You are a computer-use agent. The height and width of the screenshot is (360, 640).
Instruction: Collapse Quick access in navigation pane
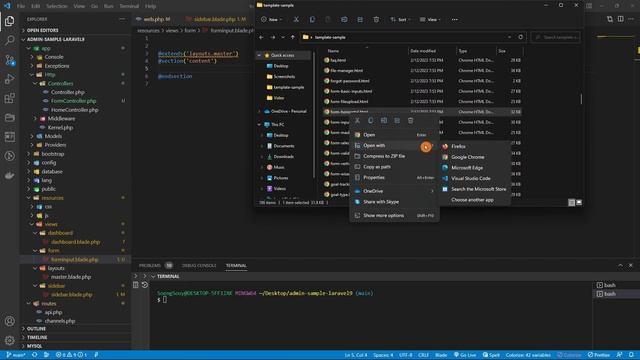(x=259, y=55)
